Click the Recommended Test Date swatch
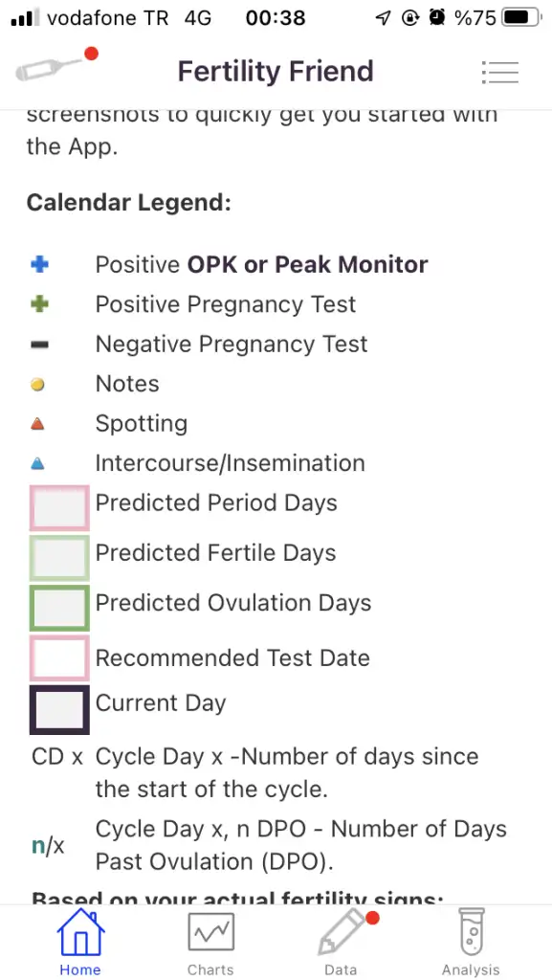The image size is (552, 980). click(x=59, y=657)
